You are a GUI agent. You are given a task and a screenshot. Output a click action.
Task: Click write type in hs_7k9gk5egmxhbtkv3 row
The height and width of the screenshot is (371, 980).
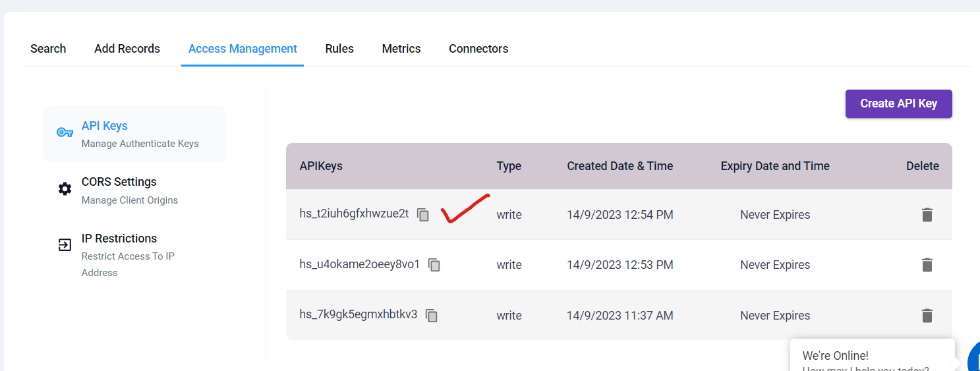click(509, 316)
